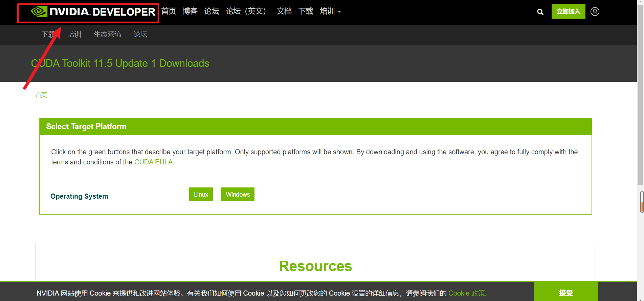The width and height of the screenshot is (644, 301).
Task: Click the NVIDIA Developer logo
Action: click(x=93, y=12)
